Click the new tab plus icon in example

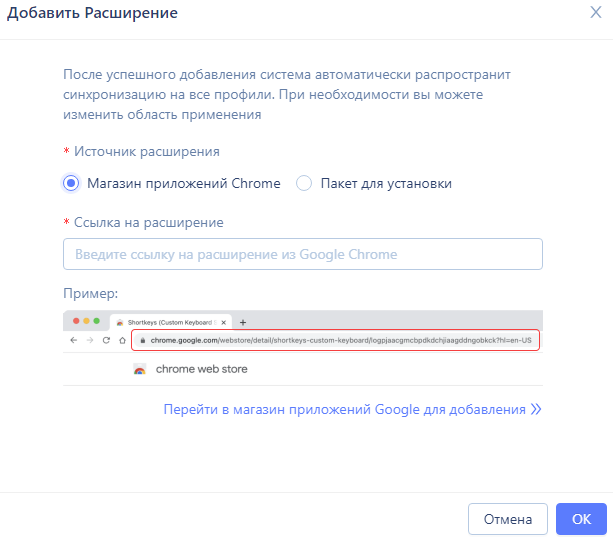tap(243, 323)
